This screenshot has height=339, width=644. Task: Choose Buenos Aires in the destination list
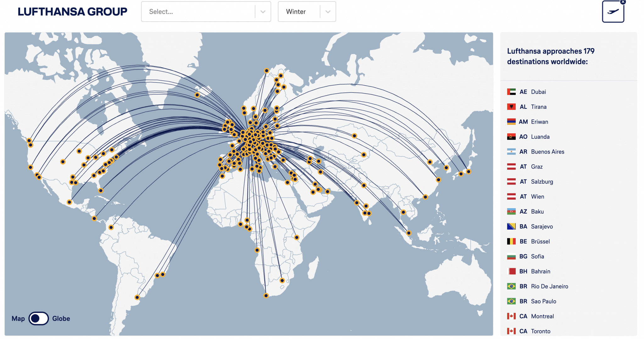tap(547, 152)
